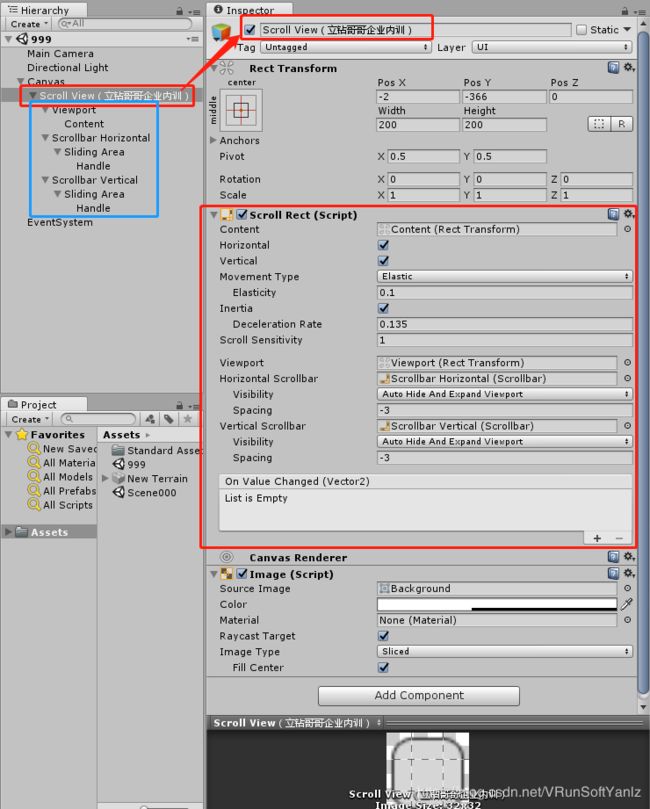Toggle the Static checkbox
Image resolution: width=650 pixels, height=809 pixels.
581,30
